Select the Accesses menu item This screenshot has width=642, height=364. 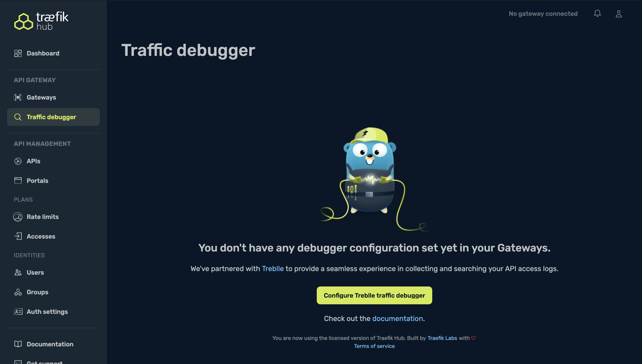(x=41, y=236)
